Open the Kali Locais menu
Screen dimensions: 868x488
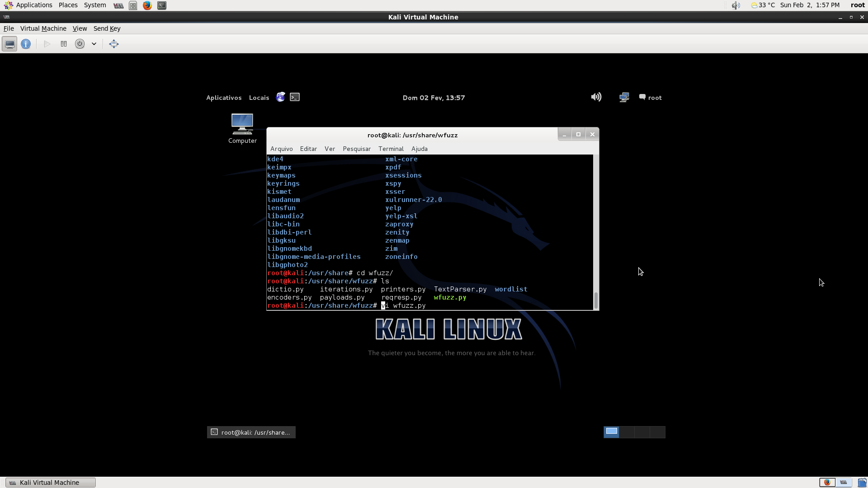coord(259,98)
